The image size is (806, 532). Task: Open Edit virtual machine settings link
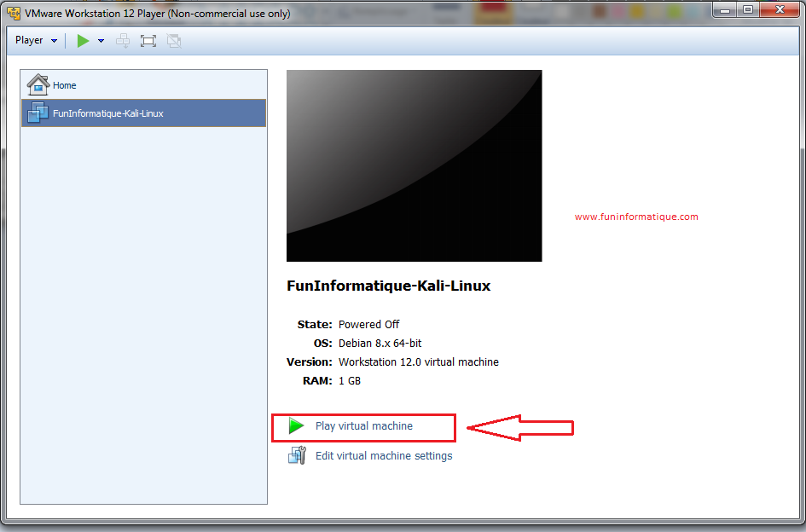[384, 456]
